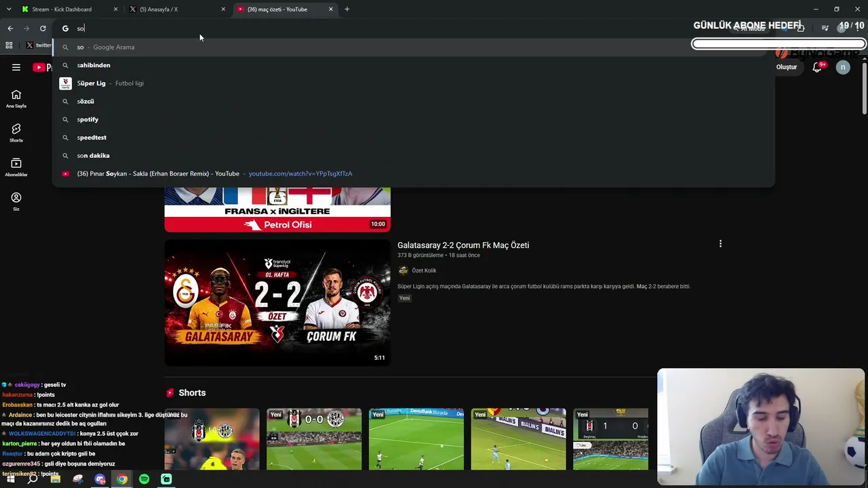Open the Short with 1 0 scoreboard

pyautogui.click(x=610, y=439)
